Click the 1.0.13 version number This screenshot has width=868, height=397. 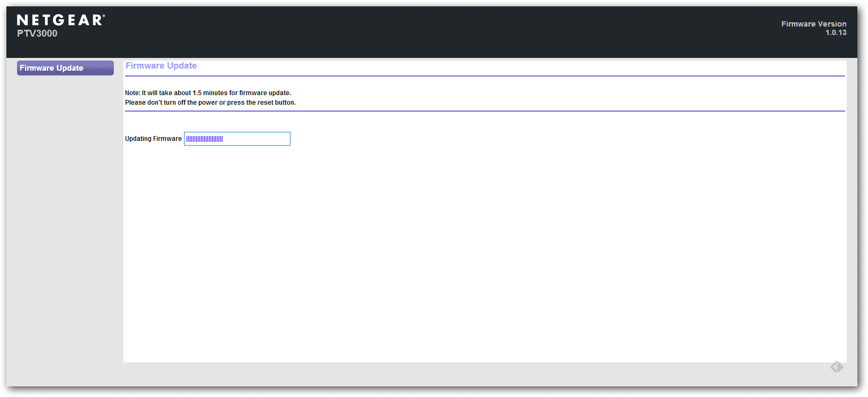[836, 33]
